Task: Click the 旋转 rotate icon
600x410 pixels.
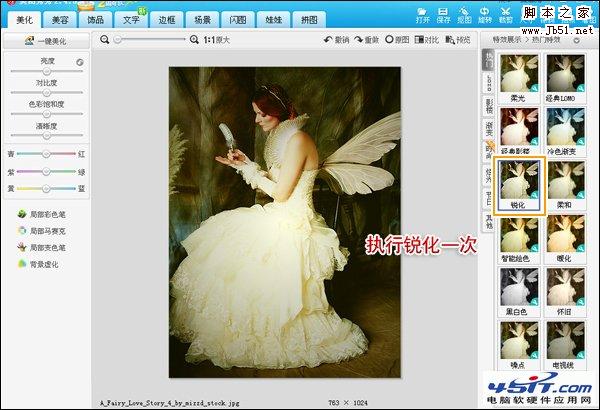Action: tap(484, 15)
